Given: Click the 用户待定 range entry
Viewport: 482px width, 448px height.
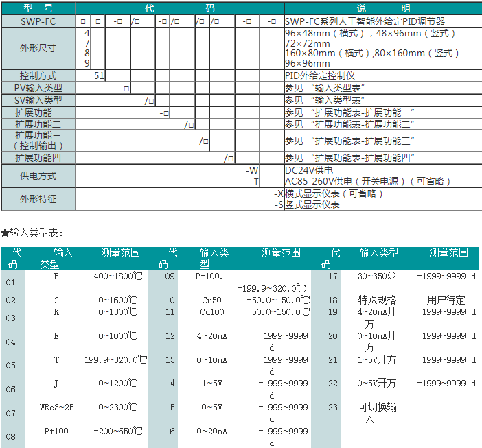Looking at the screenshot, I should [x=446, y=300].
